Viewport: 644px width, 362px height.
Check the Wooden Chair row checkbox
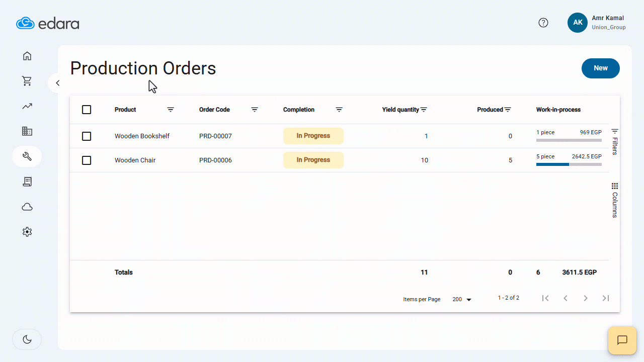click(x=86, y=160)
